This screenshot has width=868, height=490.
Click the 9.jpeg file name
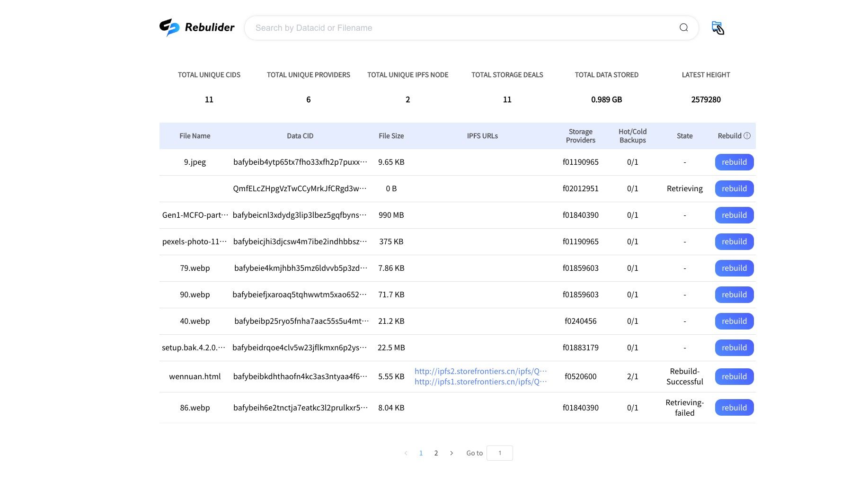pyautogui.click(x=195, y=162)
